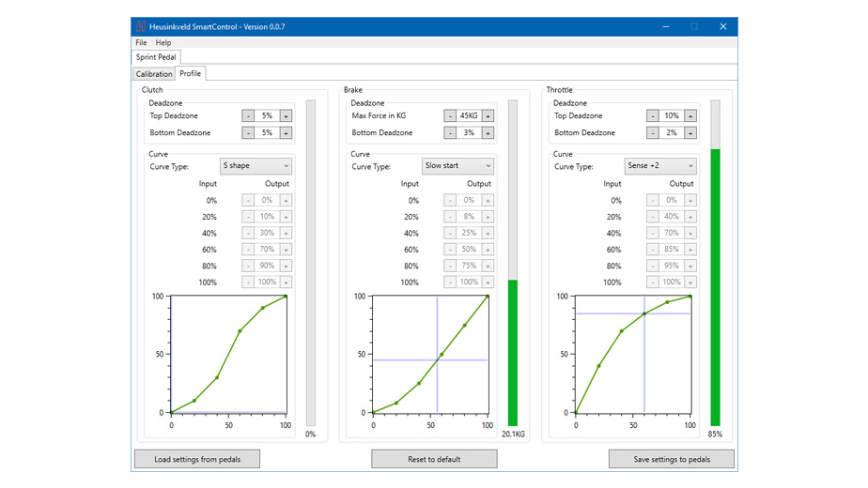
Task: Decrease Throttle Top Deadzone value
Action: tap(653, 116)
